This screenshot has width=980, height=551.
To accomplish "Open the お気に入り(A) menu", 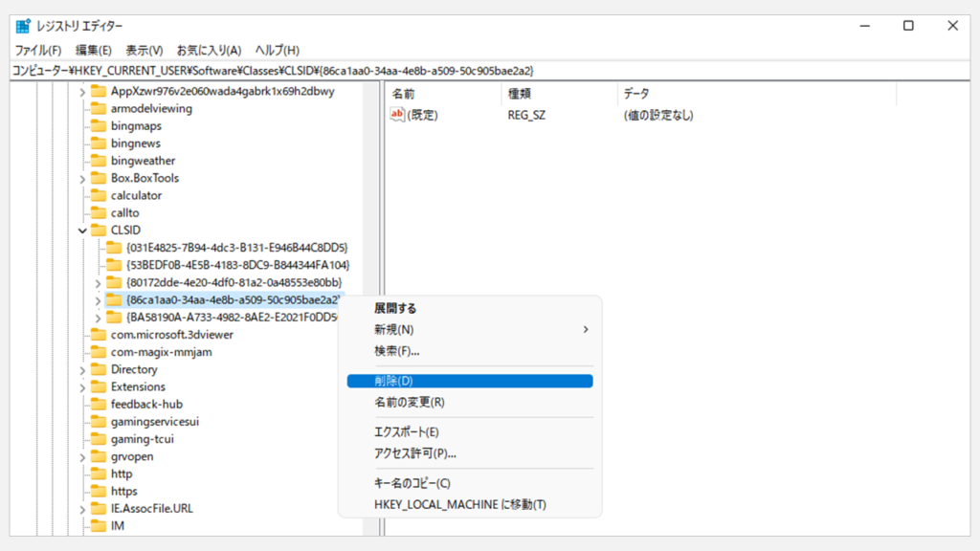I will 209,50.
